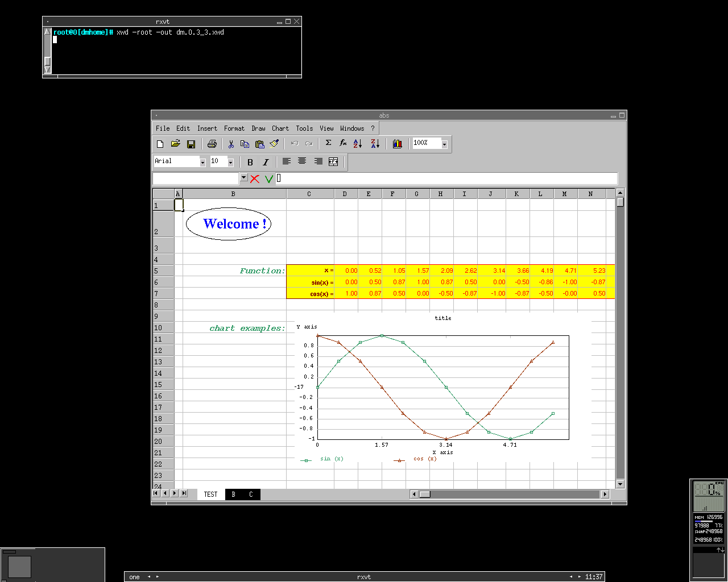Open the ? help menu
The height and width of the screenshot is (582, 728).
(x=373, y=128)
